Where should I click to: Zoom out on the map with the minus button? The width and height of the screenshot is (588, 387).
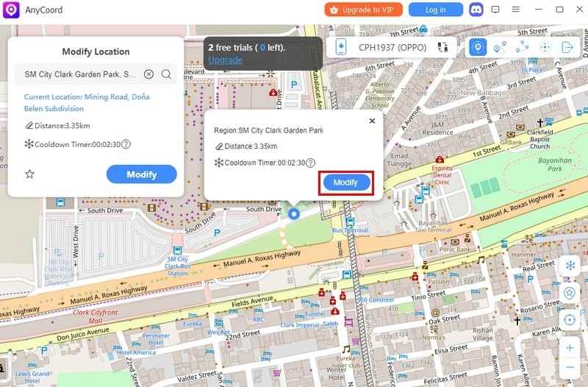(x=570, y=367)
